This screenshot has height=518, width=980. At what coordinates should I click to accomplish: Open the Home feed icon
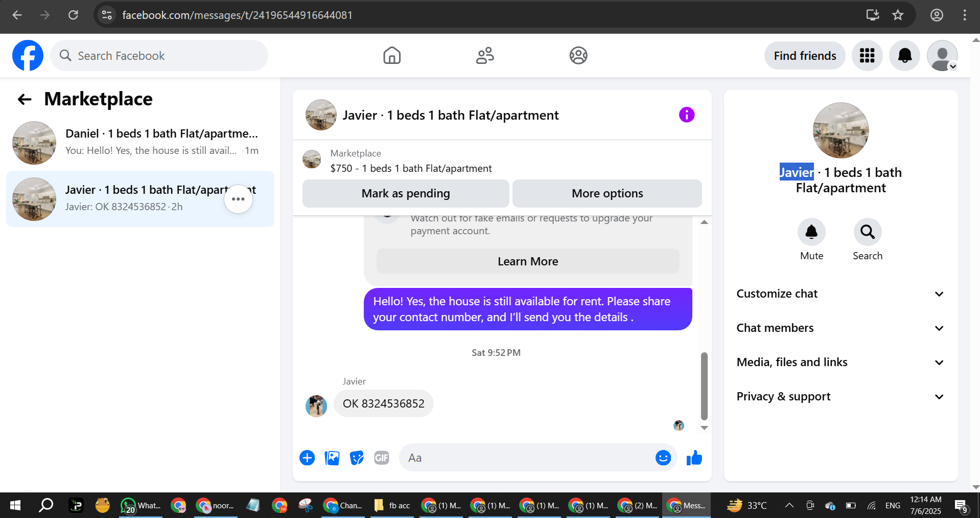pos(392,55)
